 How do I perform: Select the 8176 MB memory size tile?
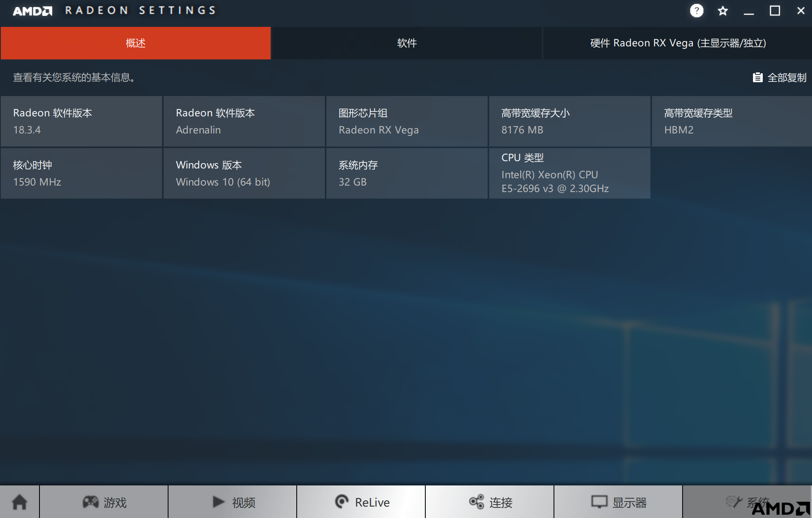[x=570, y=121]
